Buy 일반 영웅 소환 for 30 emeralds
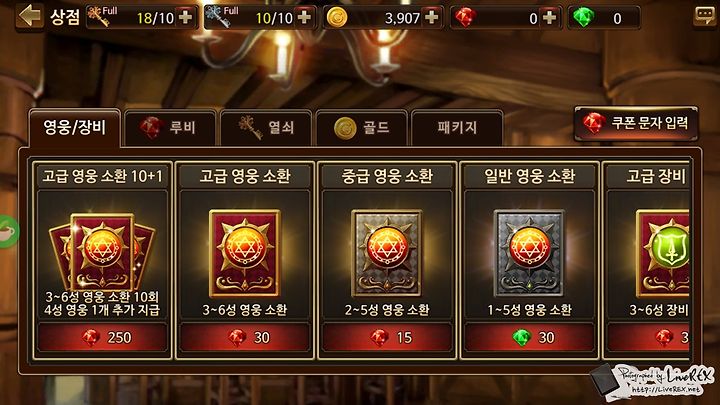Screen dimensions: 720x405 coord(529,338)
